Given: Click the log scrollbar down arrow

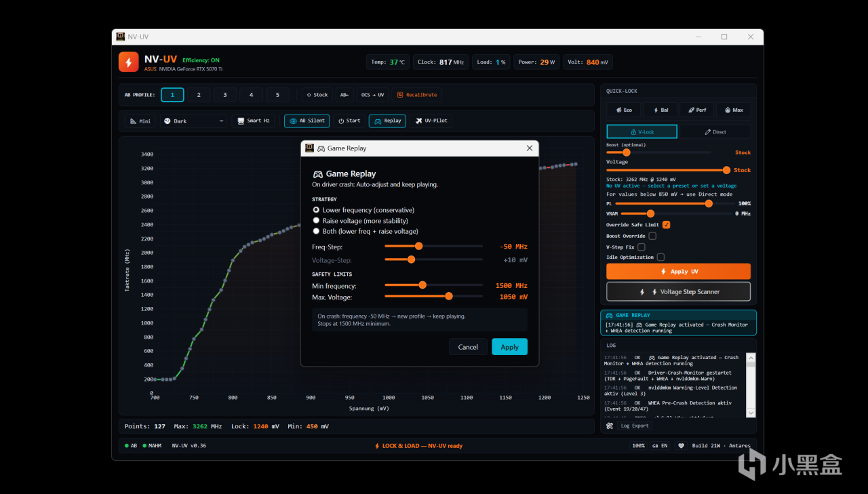Looking at the screenshot, I should tap(751, 413).
